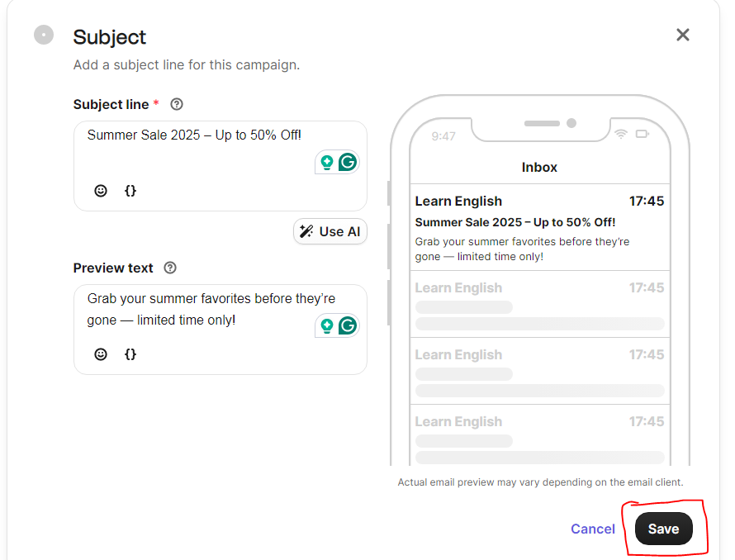Show help for Subject line label
735x560 pixels.
coord(176,105)
